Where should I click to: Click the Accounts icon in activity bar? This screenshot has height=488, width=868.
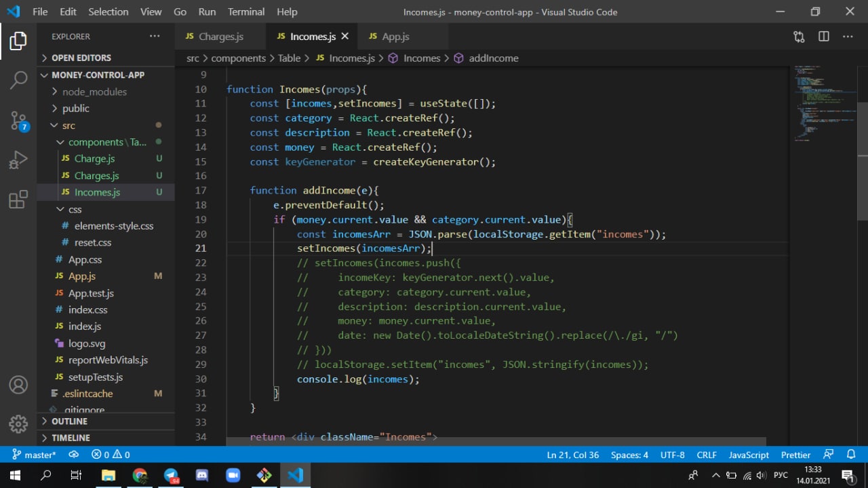[x=18, y=385]
